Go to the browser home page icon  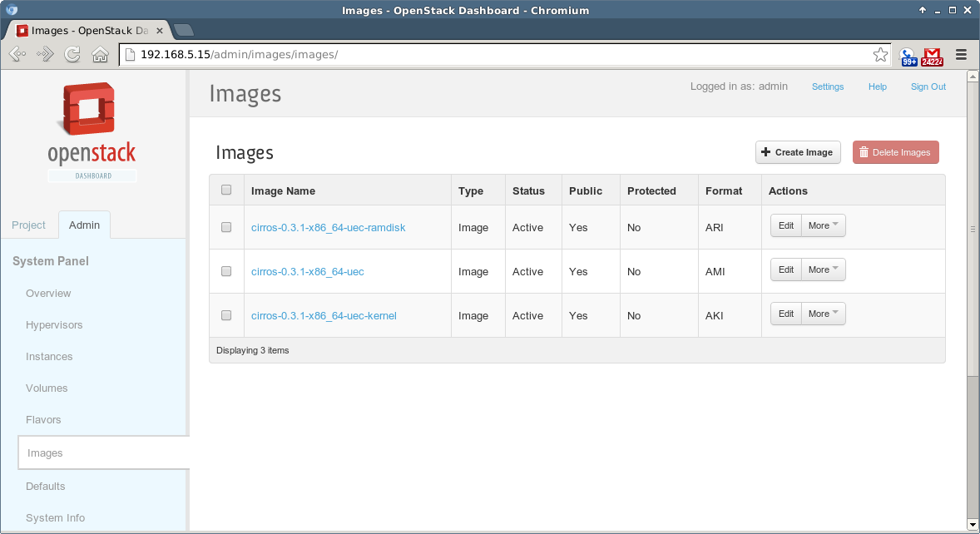click(x=100, y=55)
